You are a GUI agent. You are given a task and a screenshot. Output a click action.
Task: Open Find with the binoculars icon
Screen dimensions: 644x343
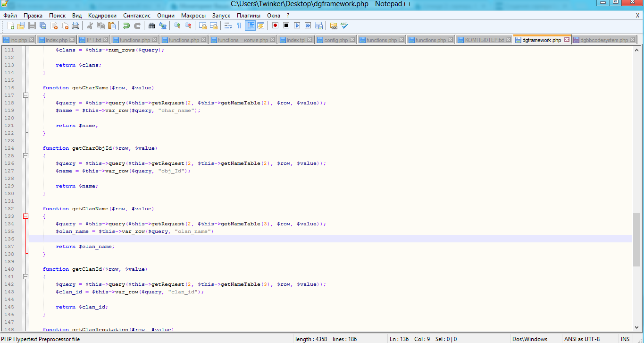pos(152,26)
